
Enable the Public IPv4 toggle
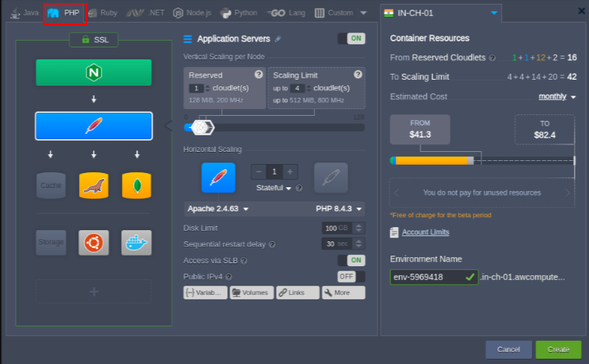pos(351,276)
